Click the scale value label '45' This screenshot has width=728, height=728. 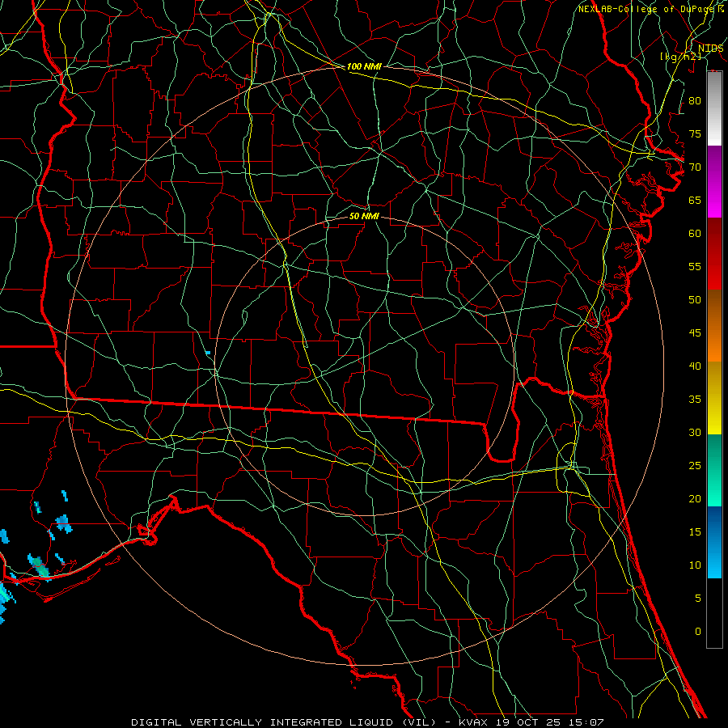[x=695, y=333]
